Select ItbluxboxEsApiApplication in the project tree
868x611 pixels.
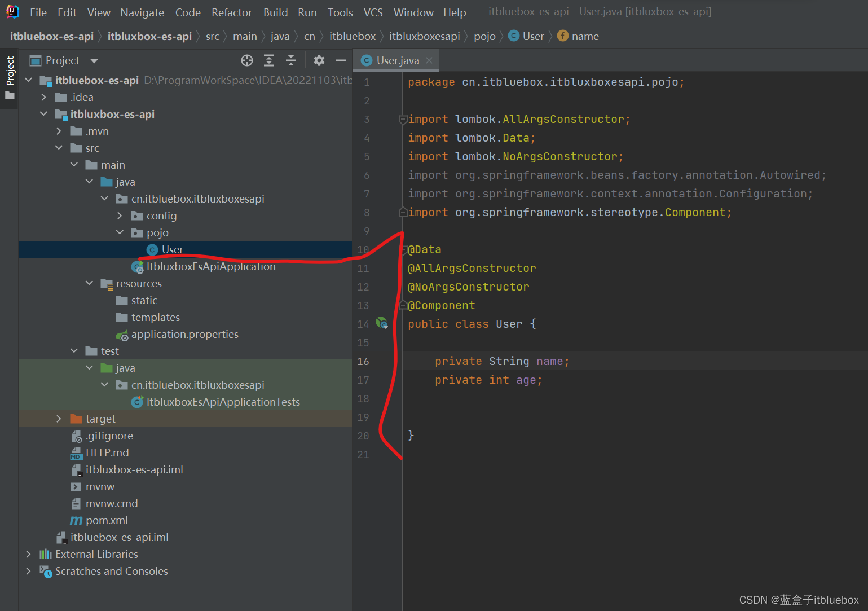(211, 266)
